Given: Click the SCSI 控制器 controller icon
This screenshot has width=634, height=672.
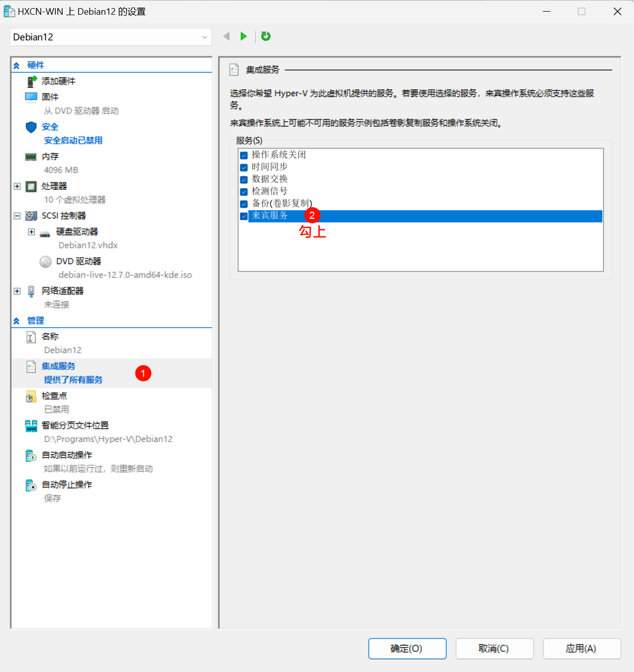Looking at the screenshot, I should (31, 216).
